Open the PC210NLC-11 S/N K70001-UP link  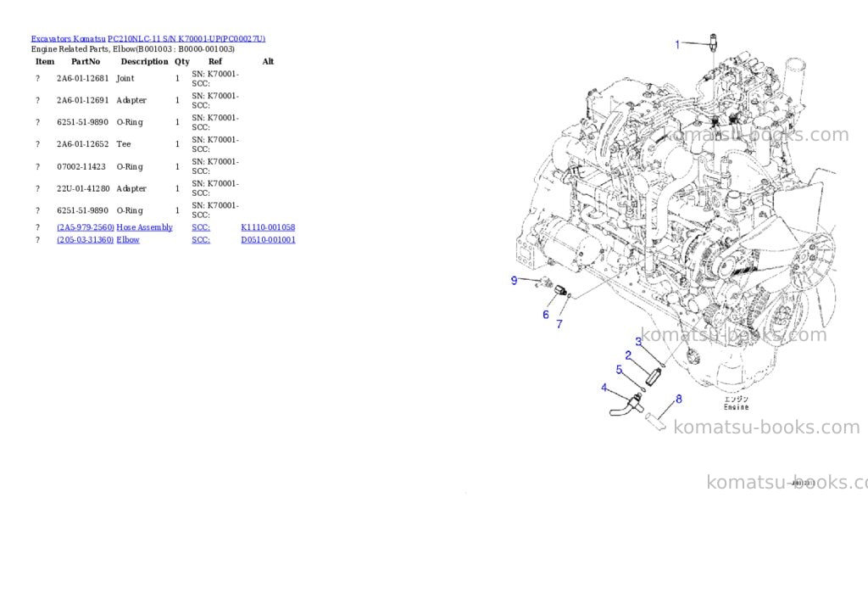coord(186,39)
